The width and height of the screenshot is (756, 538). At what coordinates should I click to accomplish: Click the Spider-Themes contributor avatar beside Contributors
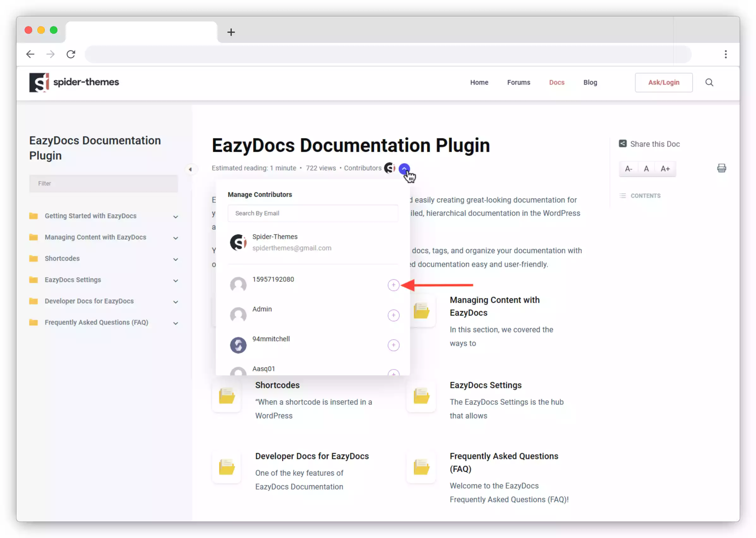coord(390,168)
